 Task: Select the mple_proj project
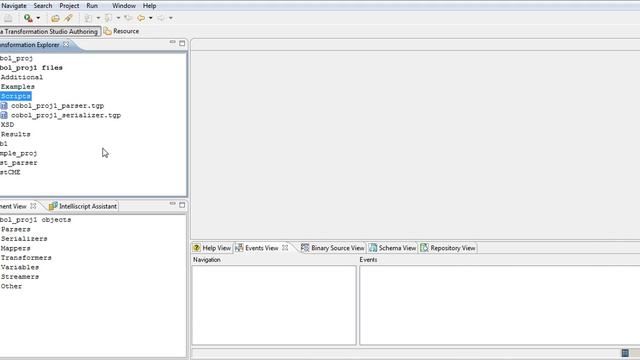[x=18, y=153]
